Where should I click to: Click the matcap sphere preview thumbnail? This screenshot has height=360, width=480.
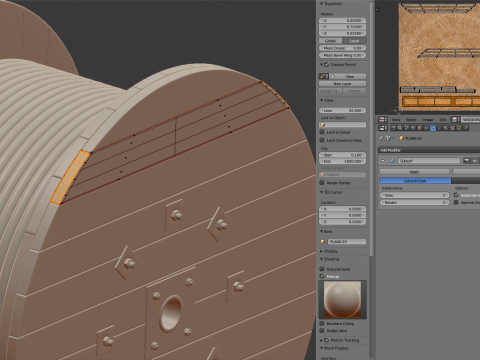[342, 299]
